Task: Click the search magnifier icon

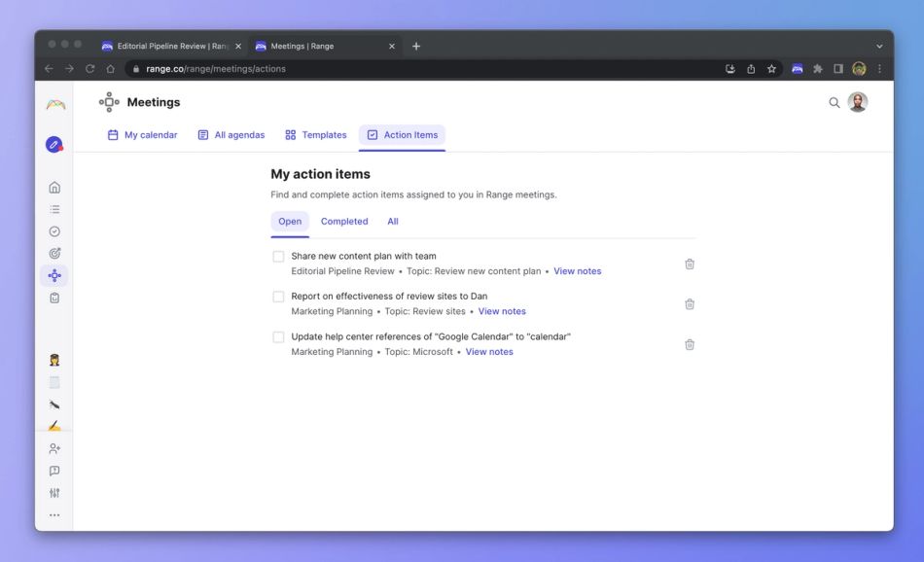Action: (x=835, y=102)
